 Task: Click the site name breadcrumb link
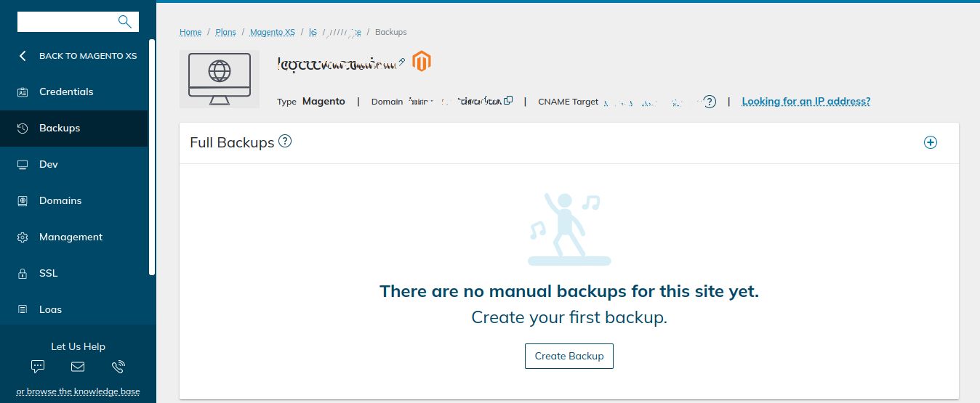335,32
